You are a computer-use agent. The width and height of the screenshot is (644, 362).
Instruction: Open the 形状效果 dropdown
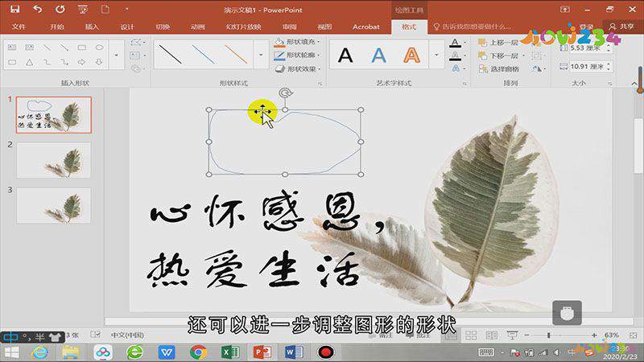coord(297,69)
